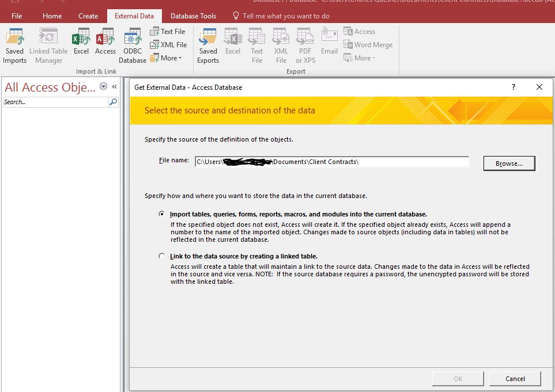Import from Access database in Import & Link
555x392 pixels.
105,41
